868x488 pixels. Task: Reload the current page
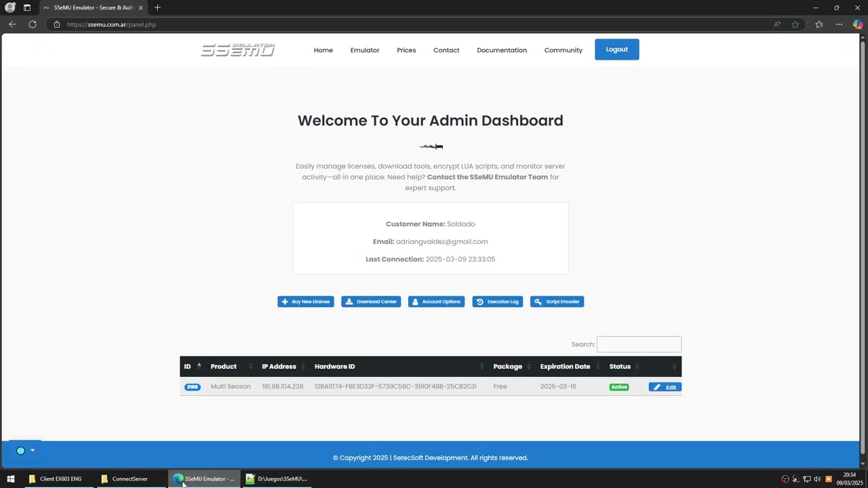tap(32, 24)
